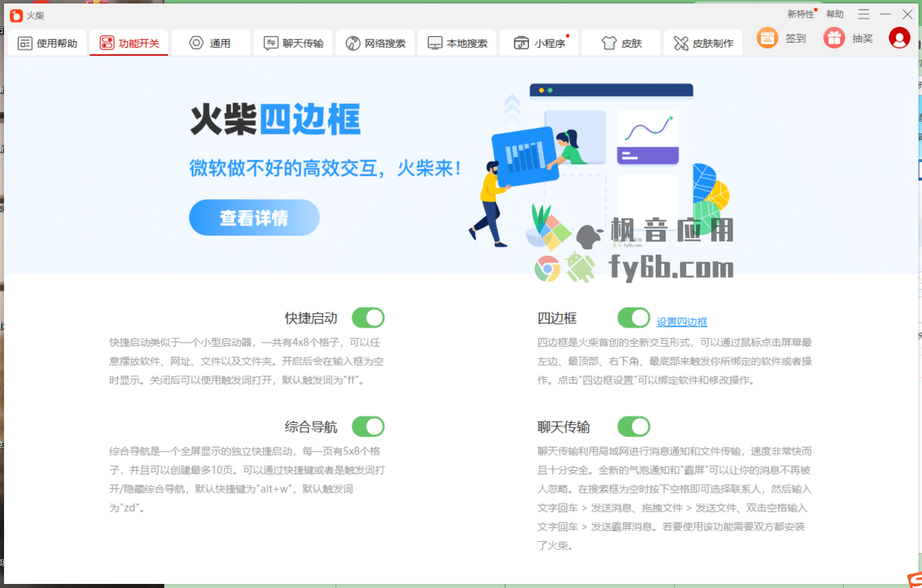The height and width of the screenshot is (588, 922).
Task: Turn off the 聊天传输 switch
Action: click(633, 427)
